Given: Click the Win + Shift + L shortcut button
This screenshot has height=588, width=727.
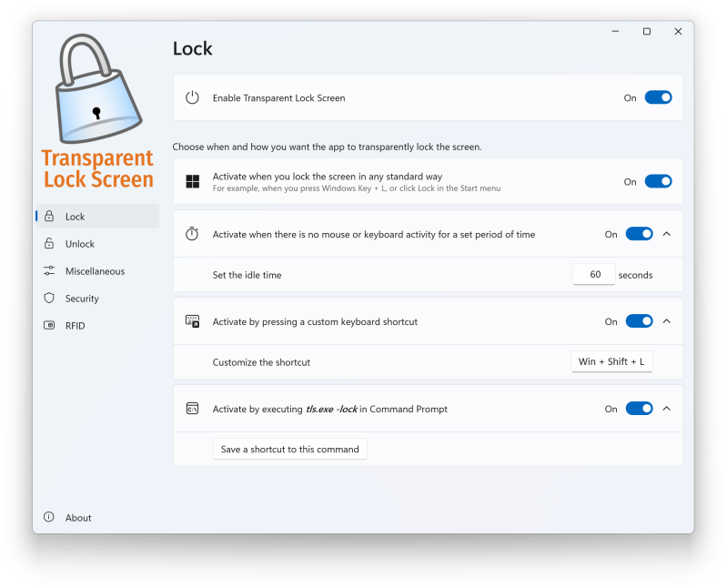Looking at the screenshot, I should [x=611, y=361].
